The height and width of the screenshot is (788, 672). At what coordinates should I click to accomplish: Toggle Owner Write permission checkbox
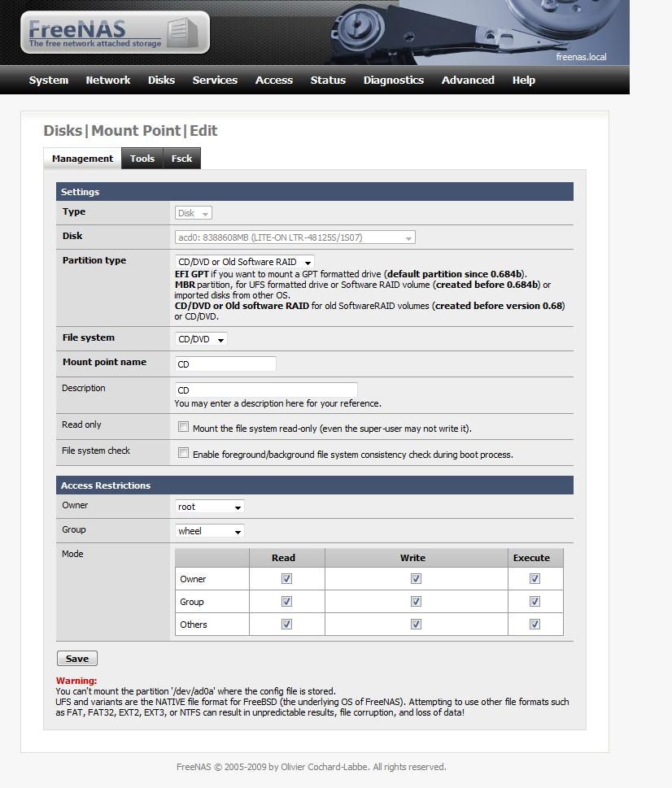click(417, 579)
